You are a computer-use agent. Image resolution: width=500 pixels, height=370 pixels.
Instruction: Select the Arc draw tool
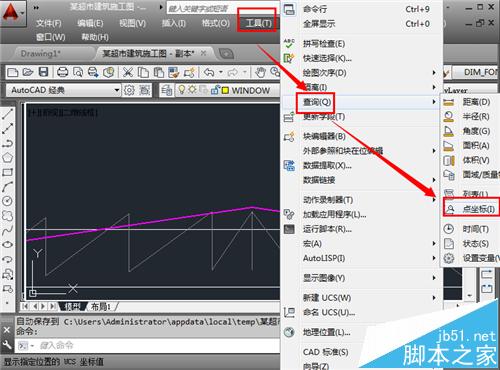[x=7, y=187]
